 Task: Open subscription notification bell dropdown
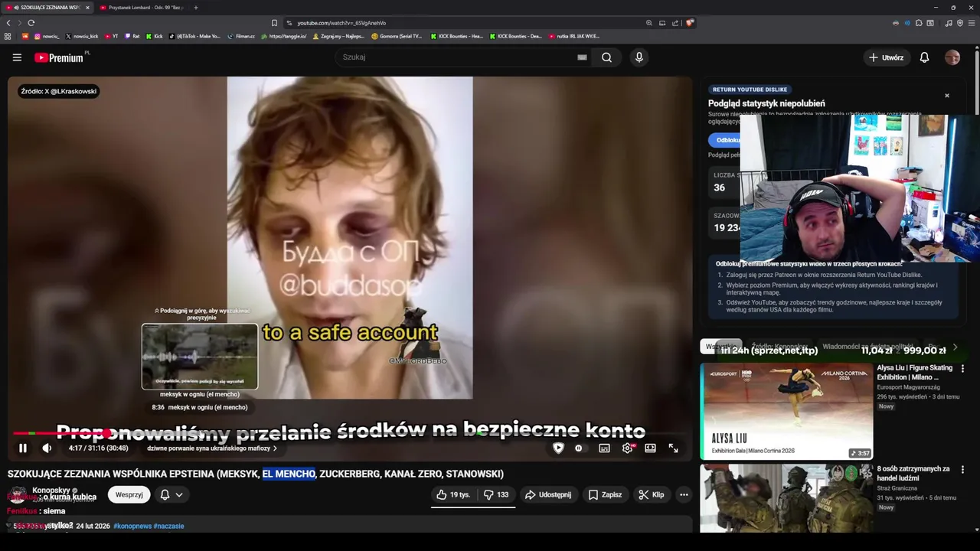click(x=171, y=495)
